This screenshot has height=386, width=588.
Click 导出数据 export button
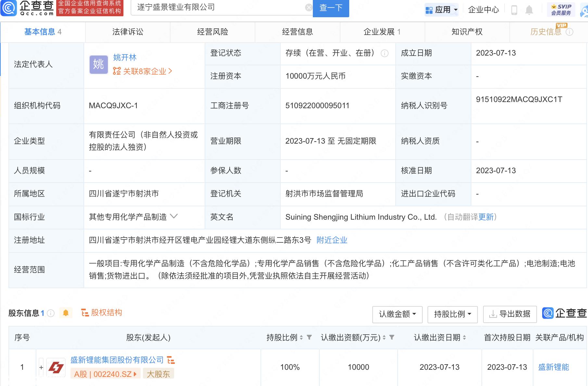click(510, 314)
